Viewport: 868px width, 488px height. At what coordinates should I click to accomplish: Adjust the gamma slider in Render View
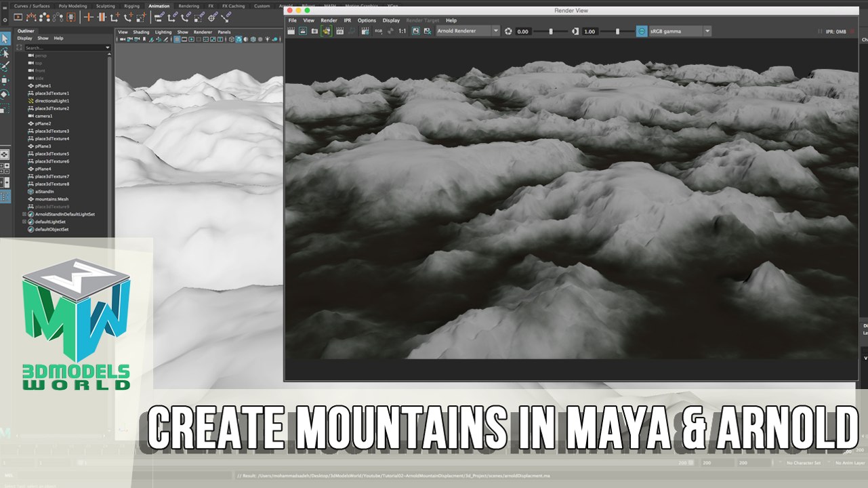(x=617, y=31)
